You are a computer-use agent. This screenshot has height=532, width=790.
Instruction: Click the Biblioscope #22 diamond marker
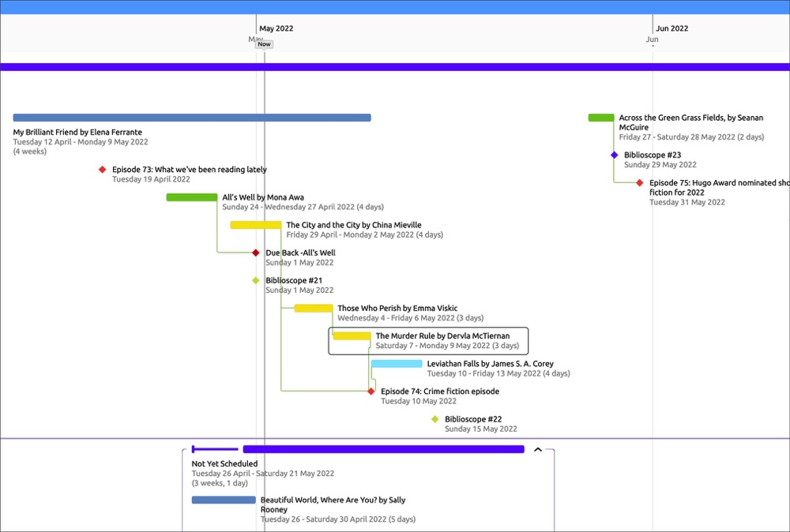click(435, 419)
